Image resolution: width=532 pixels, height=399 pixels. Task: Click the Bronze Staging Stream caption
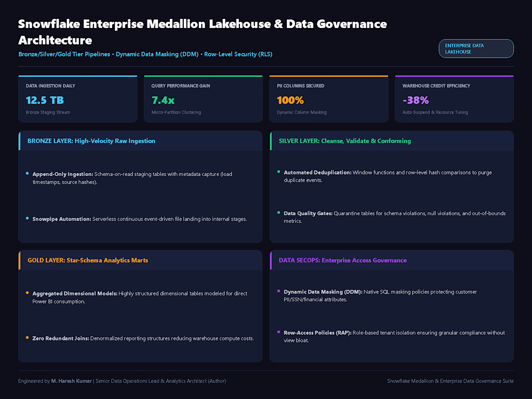(x=48, y=112)
